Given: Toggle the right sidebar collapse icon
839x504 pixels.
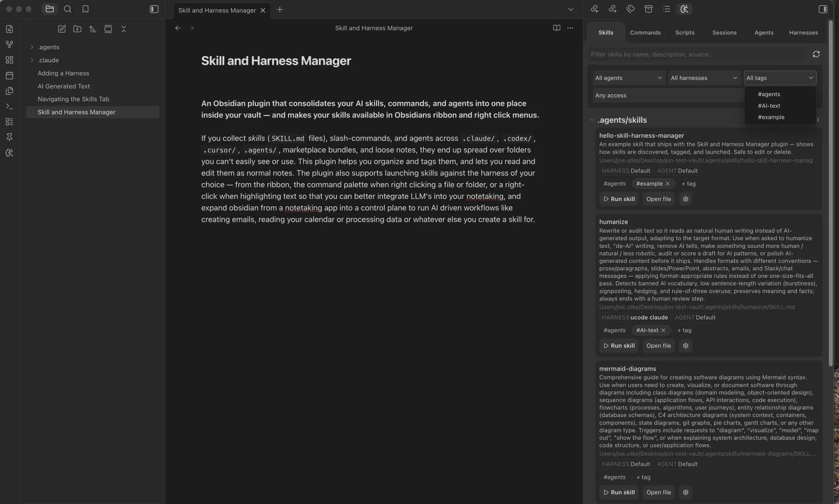Looking at the screenshot, I should pos(823,9).
